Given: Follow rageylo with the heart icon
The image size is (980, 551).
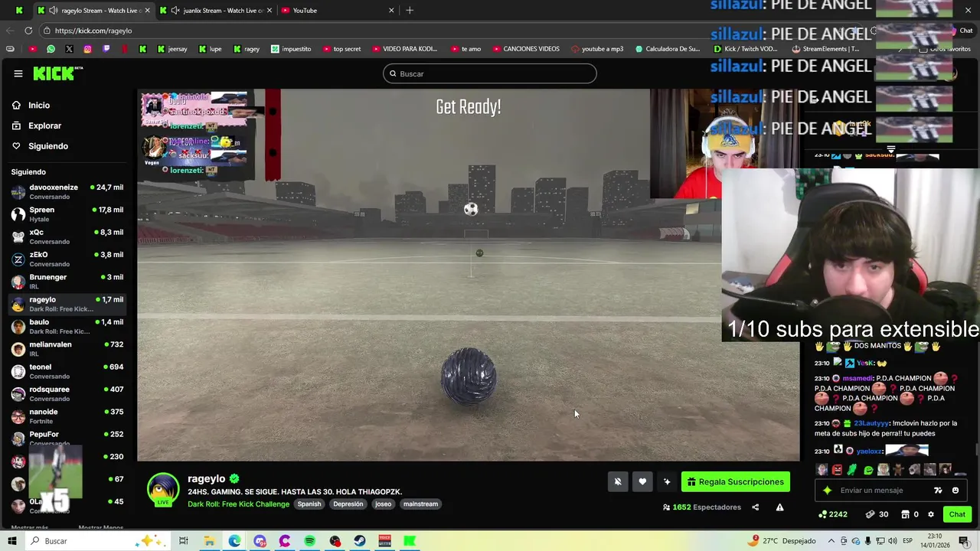Looking at the screenshot, I should [x=642, y=481].
